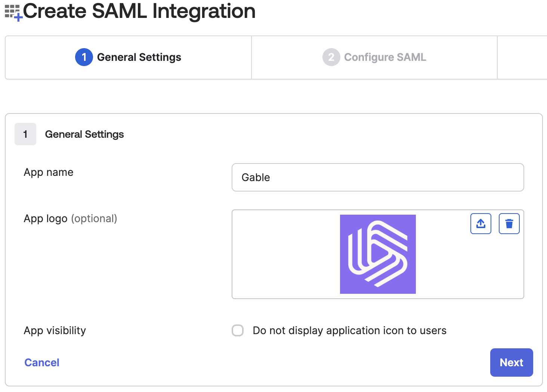This screenshot has width=547, height=392.
Task: Click the 'Create SAML Integration' heading
Action: click(x=139, y=11)
